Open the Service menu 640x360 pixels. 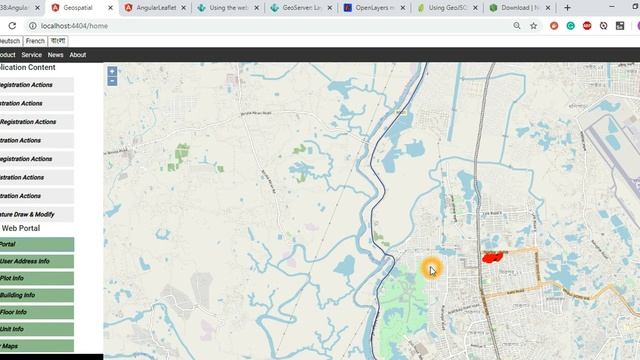(x=31, y=55)
